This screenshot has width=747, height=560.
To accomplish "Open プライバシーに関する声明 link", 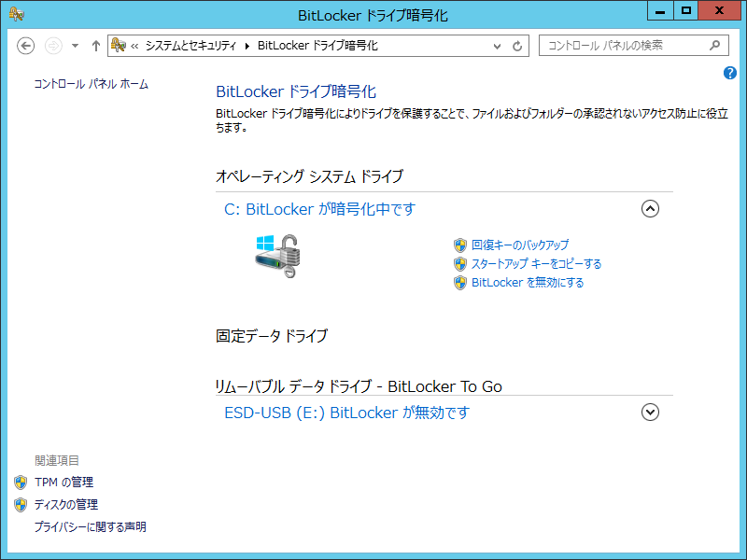I will 90,527.
